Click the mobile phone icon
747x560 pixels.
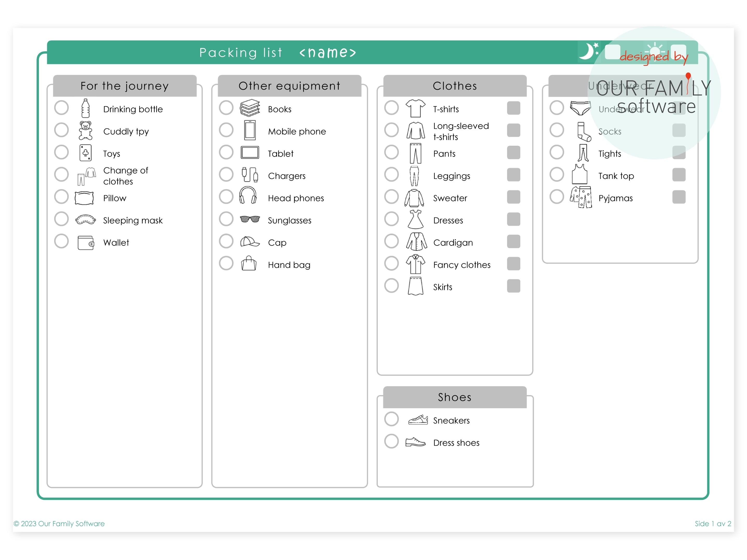click(250, 130)
